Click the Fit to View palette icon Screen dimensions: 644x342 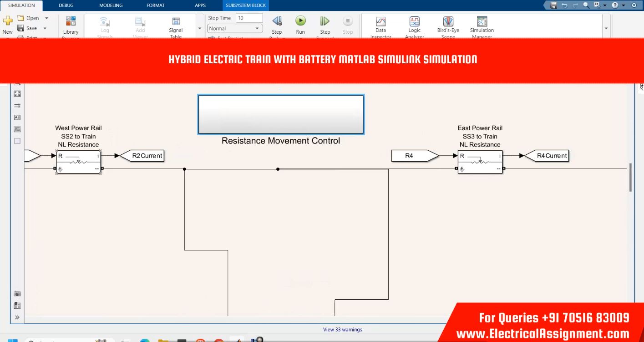pyautogui.click(x=17, y=93)
